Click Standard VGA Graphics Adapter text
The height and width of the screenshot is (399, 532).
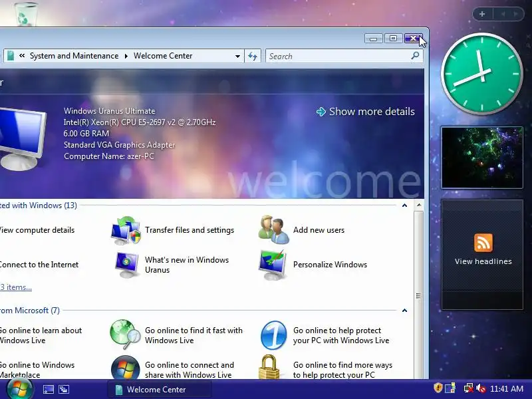[x=119, y=145]
